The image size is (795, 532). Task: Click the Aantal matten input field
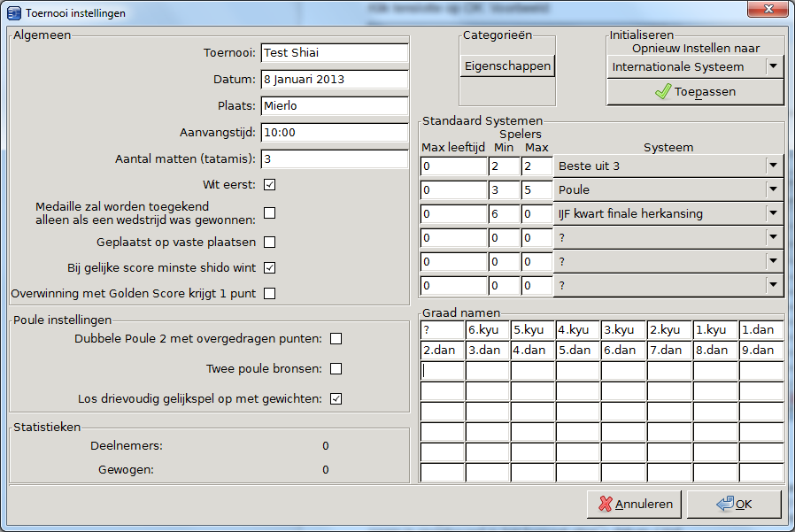coord(334,159)
